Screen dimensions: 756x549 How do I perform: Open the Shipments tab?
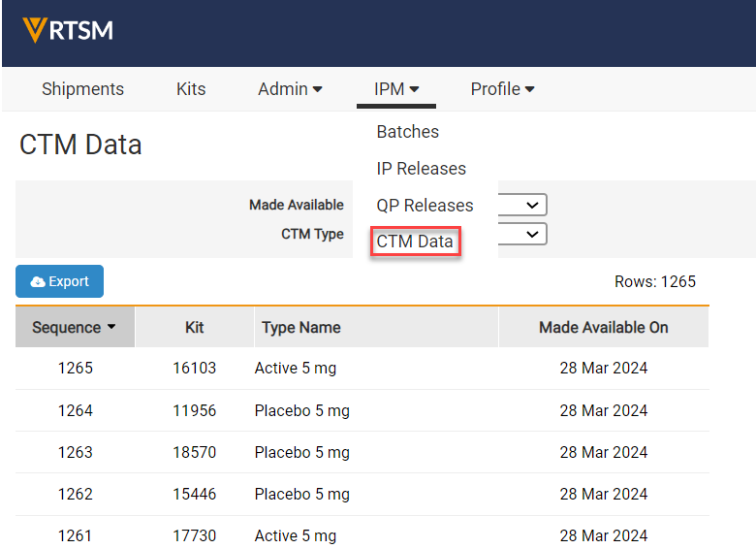[x=82, y=89]
